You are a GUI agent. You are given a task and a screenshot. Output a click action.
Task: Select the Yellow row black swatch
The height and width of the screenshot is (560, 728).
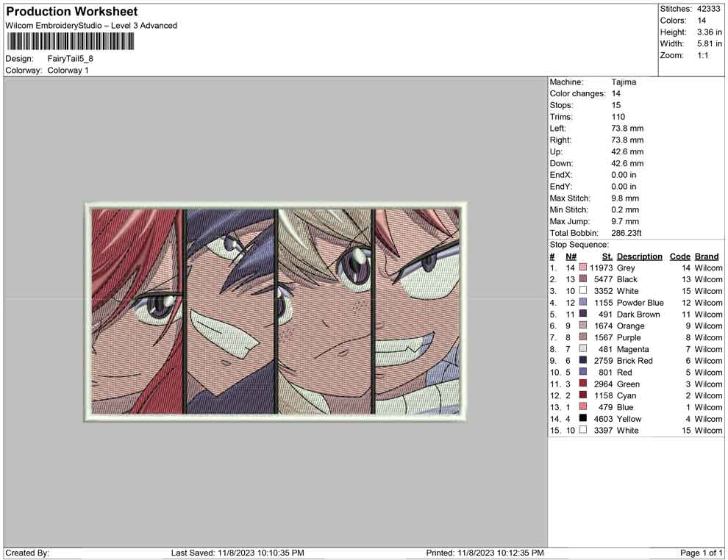point(582,418)
